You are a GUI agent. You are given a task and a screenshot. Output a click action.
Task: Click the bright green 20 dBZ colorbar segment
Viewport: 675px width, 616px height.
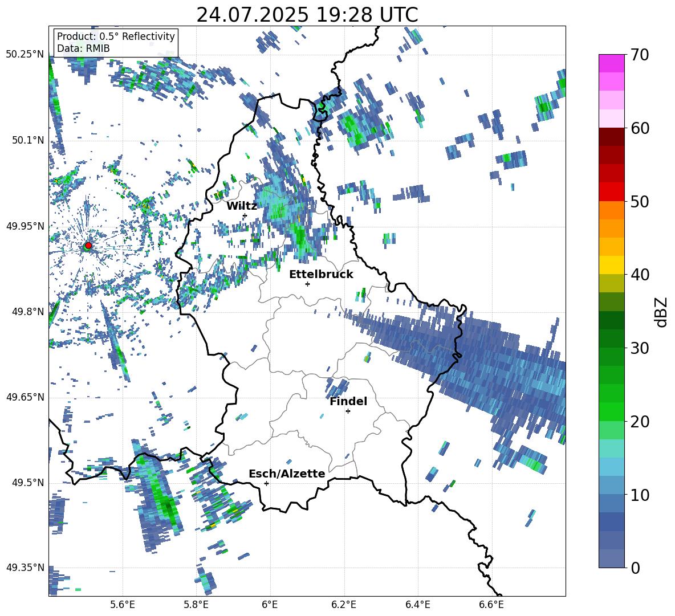click(611, 411)
